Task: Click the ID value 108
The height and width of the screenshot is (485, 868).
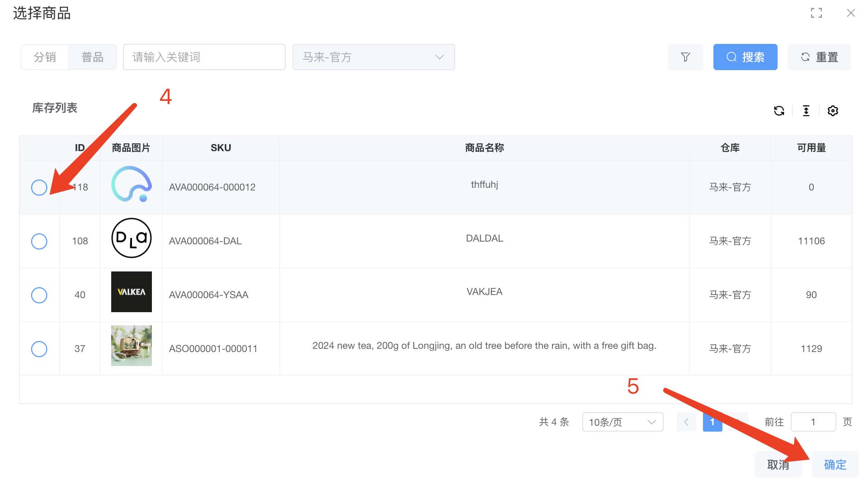Action: [80, 241]
